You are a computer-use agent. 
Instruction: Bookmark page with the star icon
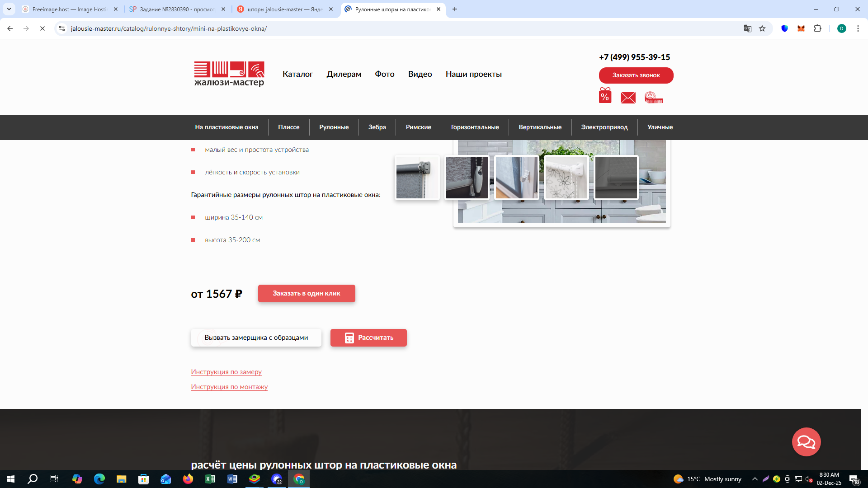pyautogui.click(x=762, y=28)
